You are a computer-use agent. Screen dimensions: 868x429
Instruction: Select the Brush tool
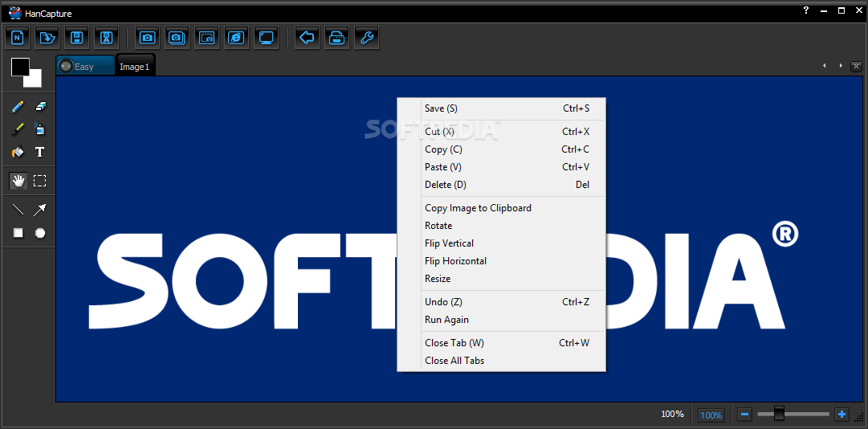18,129
